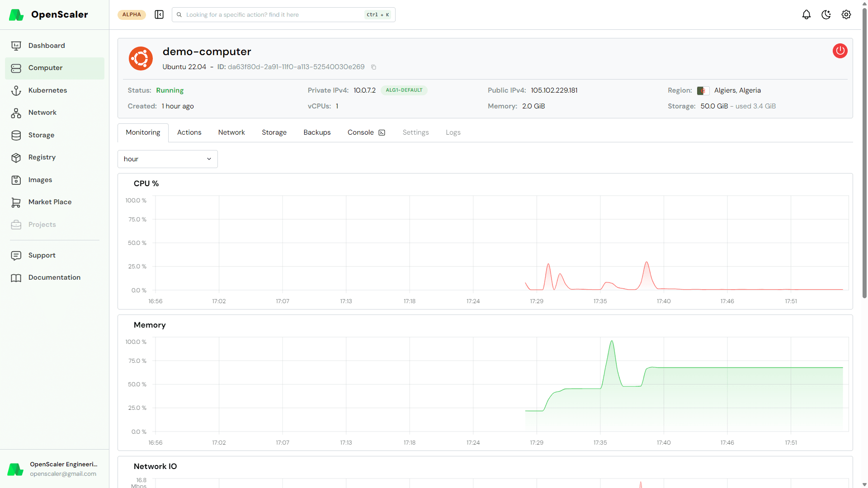Screen dimensions: 868x488
Task: Focus the action search field
Action: pyautogui.click(x=283, y=15)
